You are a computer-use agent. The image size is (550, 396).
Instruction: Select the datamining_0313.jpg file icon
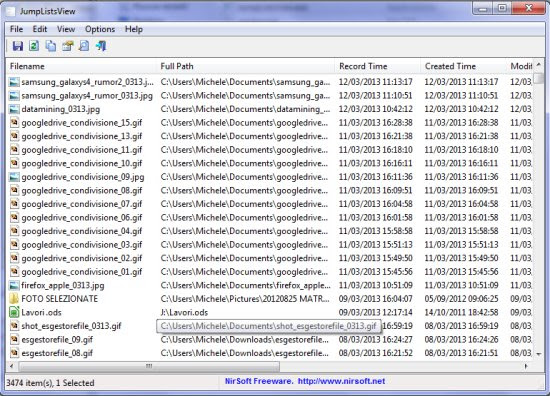click(x=14, y=109)
